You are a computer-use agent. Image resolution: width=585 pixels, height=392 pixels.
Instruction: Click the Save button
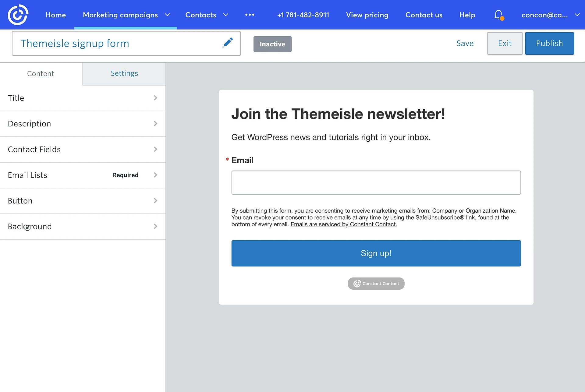pyautogui.click(x=465, y=43)
